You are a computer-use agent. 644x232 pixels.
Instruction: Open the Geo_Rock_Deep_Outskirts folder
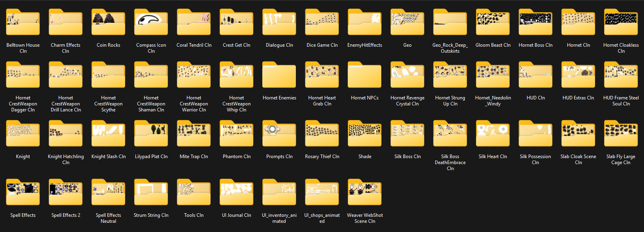point(450,22)
